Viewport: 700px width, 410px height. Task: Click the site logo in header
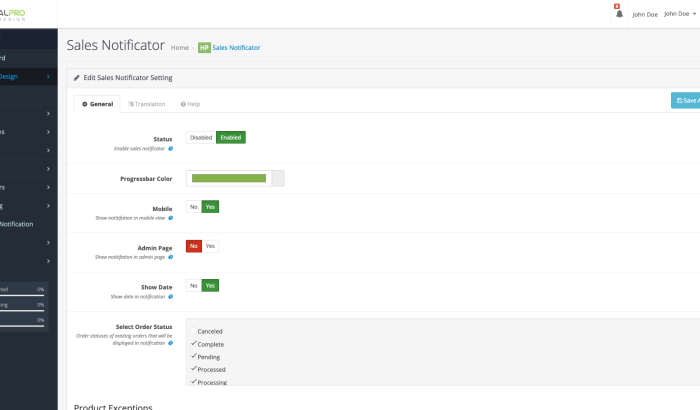(x=12, y=15)
